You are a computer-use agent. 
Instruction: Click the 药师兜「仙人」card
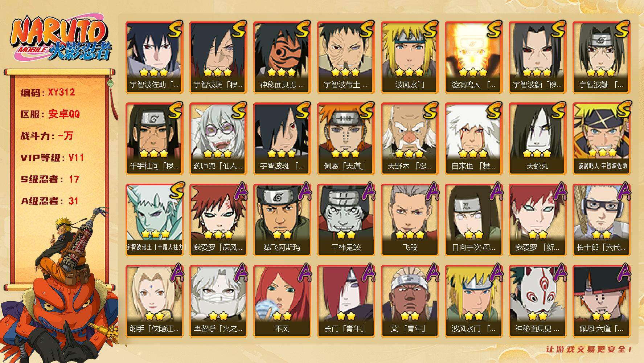click(x=218, y=138)
